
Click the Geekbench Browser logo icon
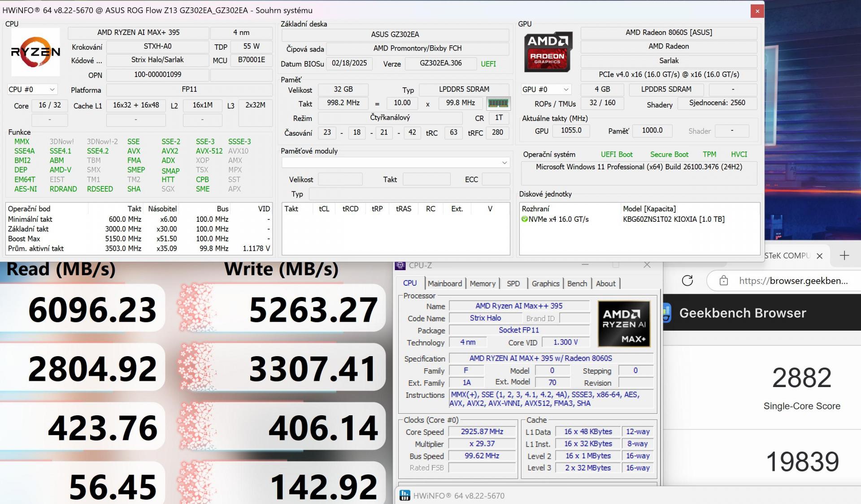tap(666, 313)
